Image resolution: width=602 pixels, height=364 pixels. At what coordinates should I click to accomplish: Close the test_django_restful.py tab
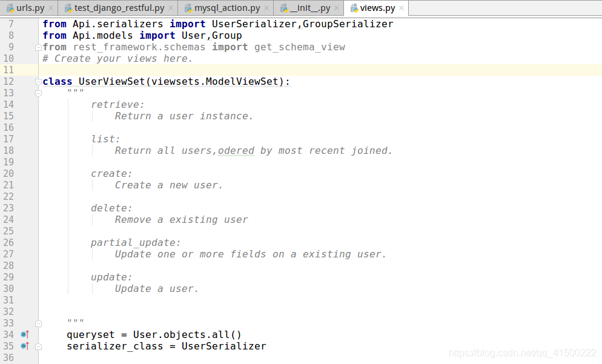[171, 8]
